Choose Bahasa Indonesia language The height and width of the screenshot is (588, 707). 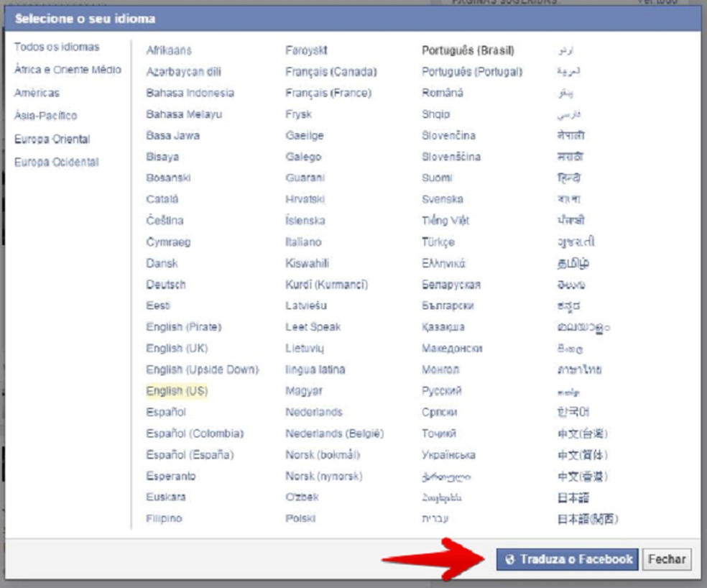click(190, 93)
